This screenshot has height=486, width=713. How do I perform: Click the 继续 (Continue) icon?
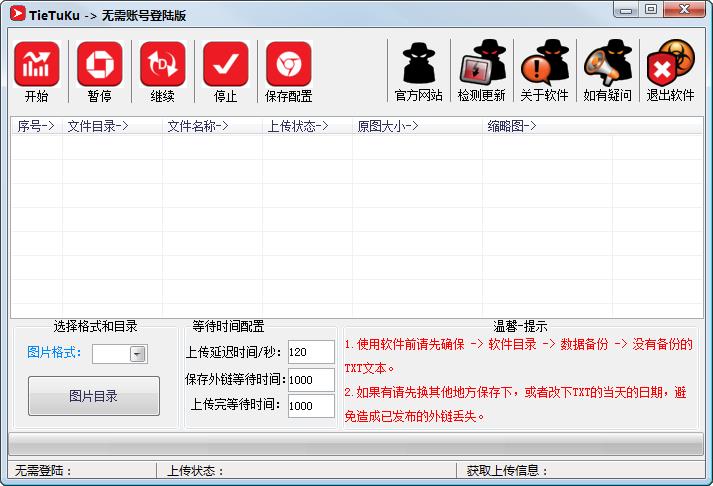[162, 65]
